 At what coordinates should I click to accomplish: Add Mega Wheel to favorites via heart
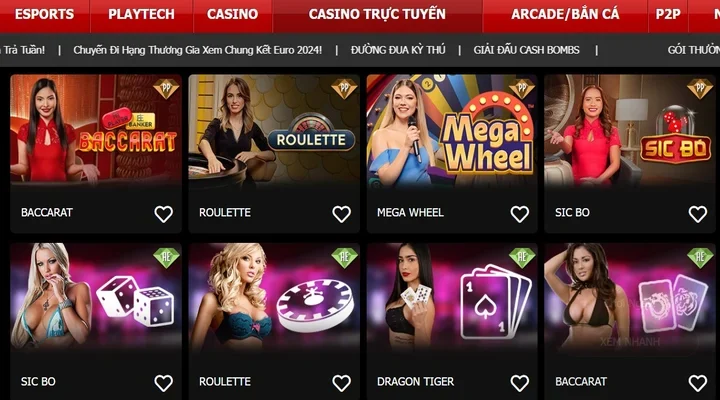point(520,214)
